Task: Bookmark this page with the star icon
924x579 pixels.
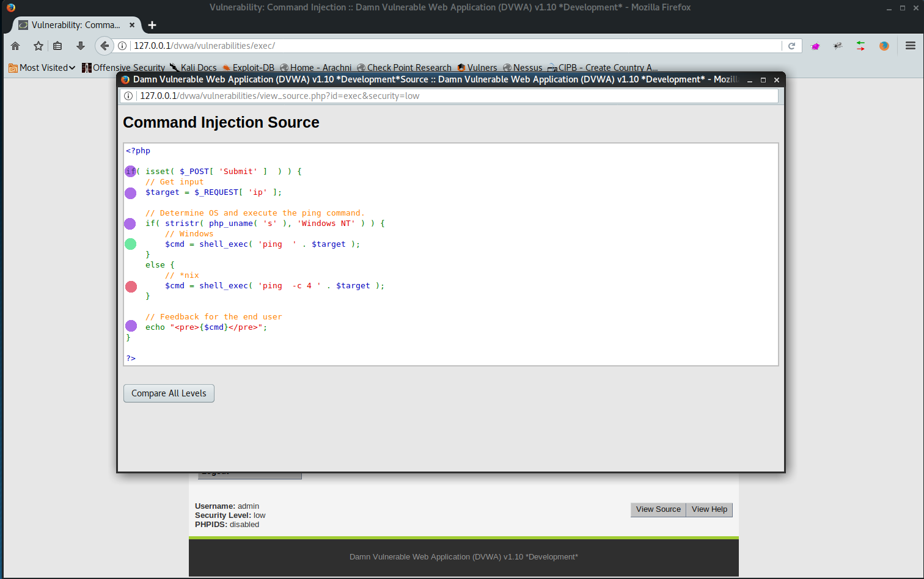Action: point(38,46)
